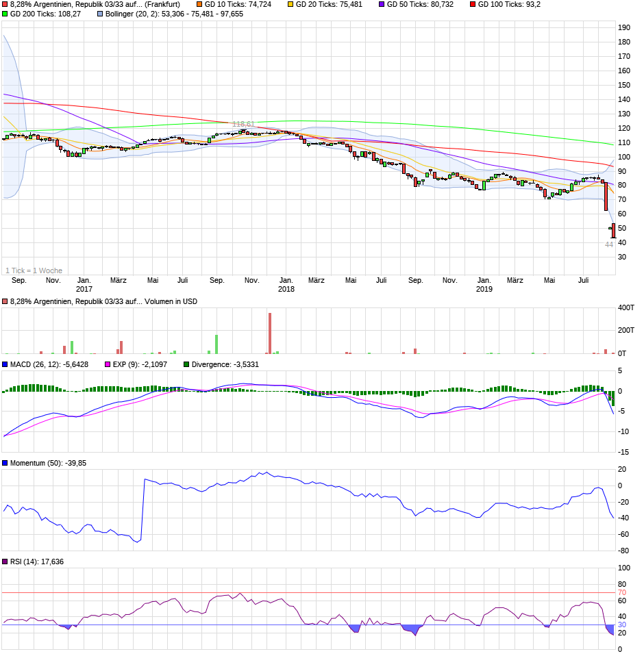The image size is (644, 656).
Task: Click the red 70 RSI threshold label
Action: click(x=622, y=593)
